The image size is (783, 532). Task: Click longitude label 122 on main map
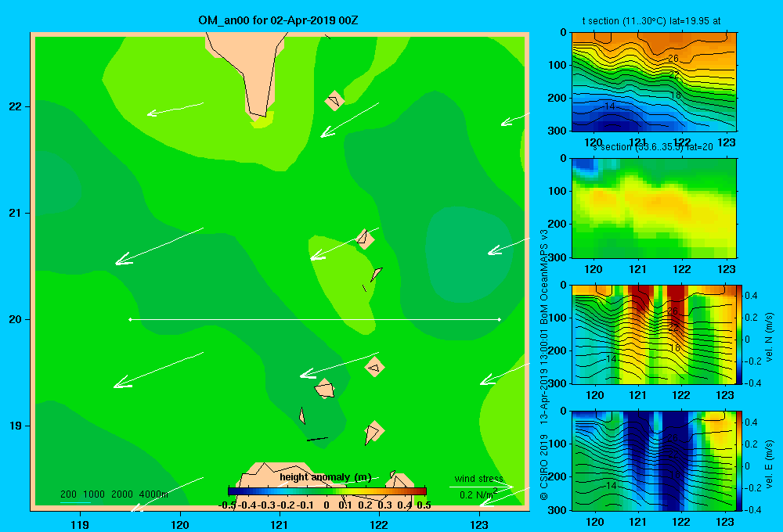point(380,524)
